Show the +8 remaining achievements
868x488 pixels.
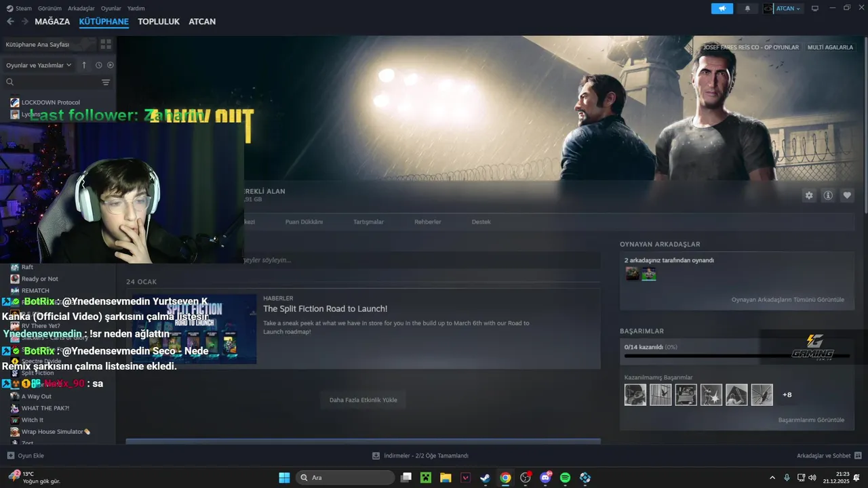[x=787, y=394]
